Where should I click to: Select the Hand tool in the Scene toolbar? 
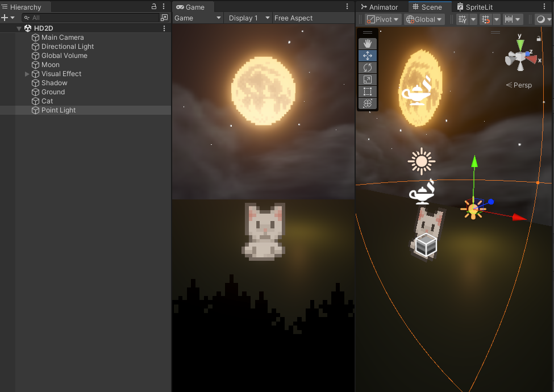coord(367,43)
